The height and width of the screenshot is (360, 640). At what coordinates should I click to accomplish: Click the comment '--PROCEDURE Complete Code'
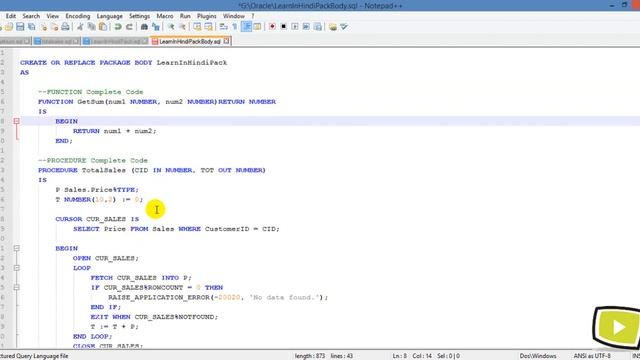(x=93, y=160)
